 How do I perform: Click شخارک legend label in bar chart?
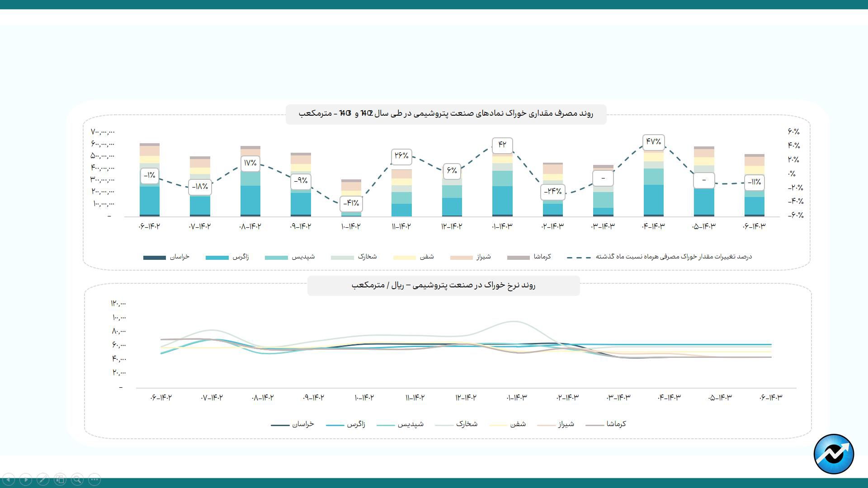coord(367,257)
